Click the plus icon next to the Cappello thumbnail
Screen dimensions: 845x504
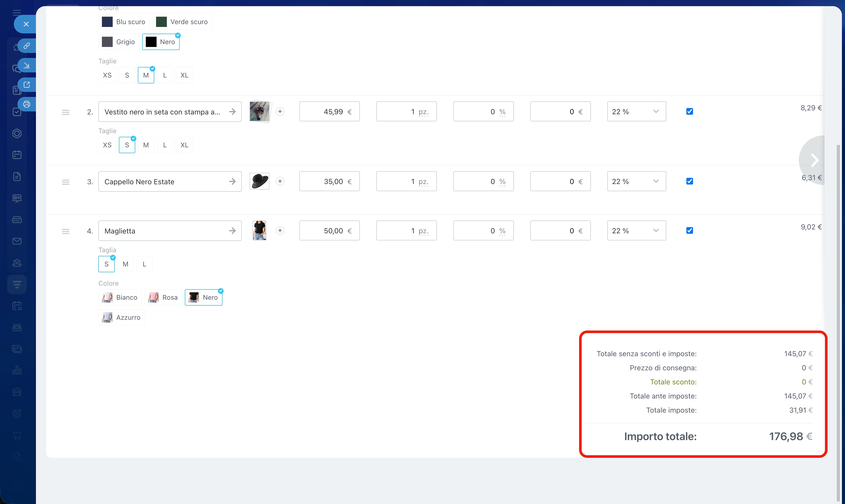280,181
